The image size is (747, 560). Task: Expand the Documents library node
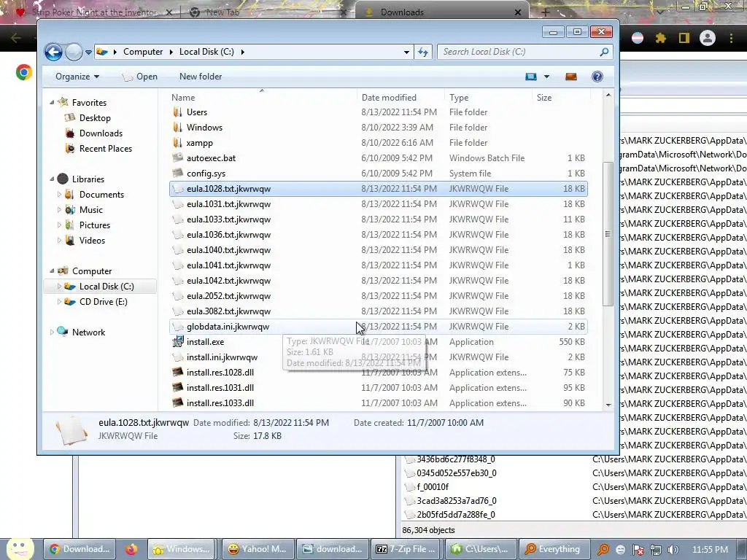pos(59,194)
